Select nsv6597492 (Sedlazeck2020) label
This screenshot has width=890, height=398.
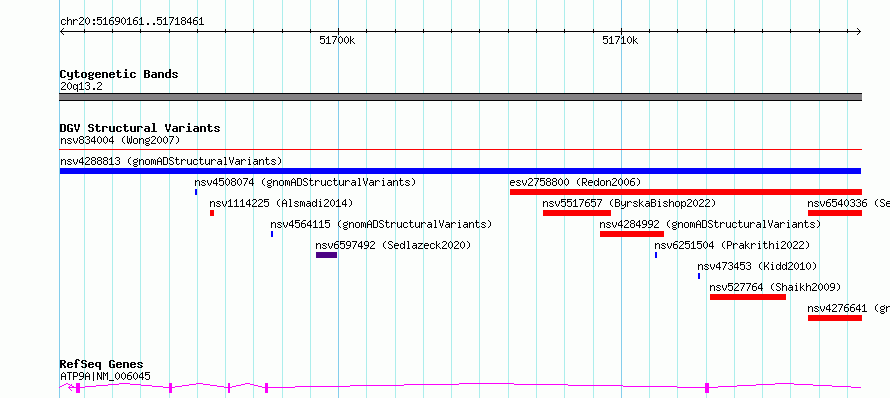pyautogui.click(x=393, y=245)
